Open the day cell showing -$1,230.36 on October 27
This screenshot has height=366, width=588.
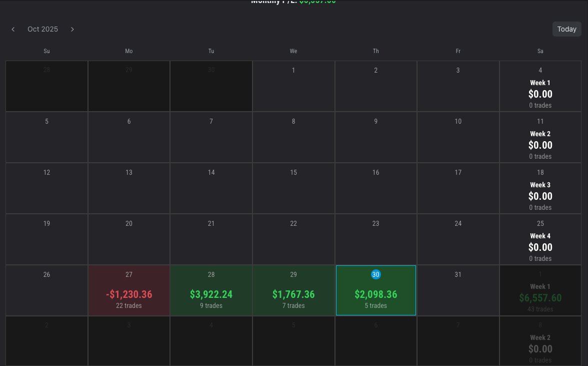pos(128,290)
